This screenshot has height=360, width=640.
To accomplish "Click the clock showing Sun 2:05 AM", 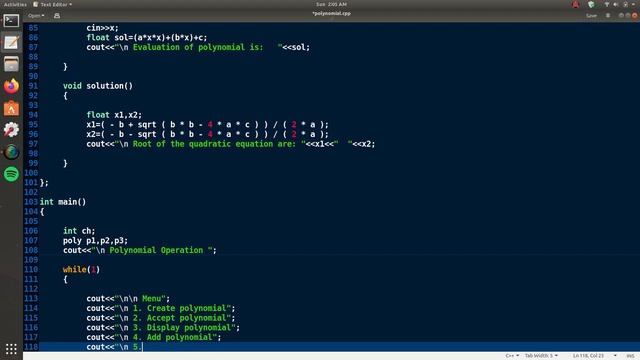I will click(x=331, y=4).
